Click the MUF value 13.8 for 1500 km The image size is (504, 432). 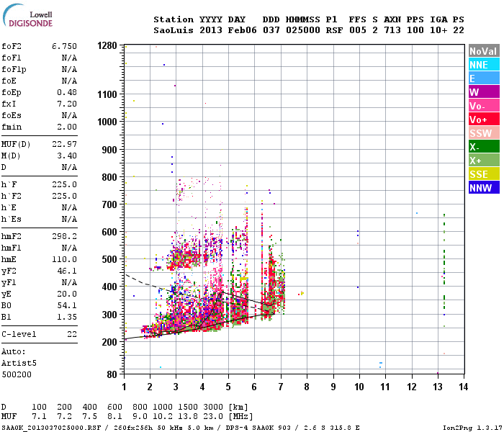tap(188, 417)
